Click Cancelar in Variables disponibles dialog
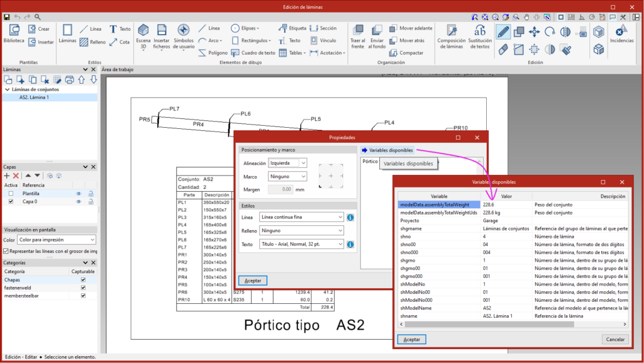 click(614, 339)
